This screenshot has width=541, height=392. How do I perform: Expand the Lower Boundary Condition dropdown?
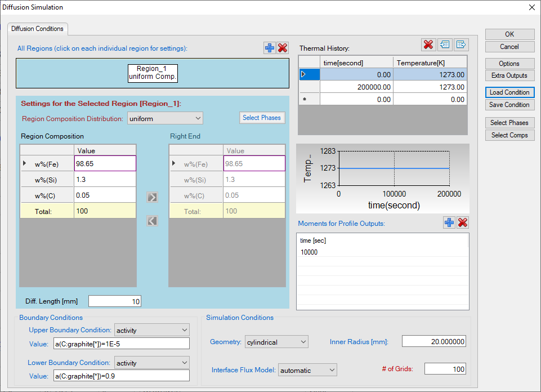coord(152,363)
